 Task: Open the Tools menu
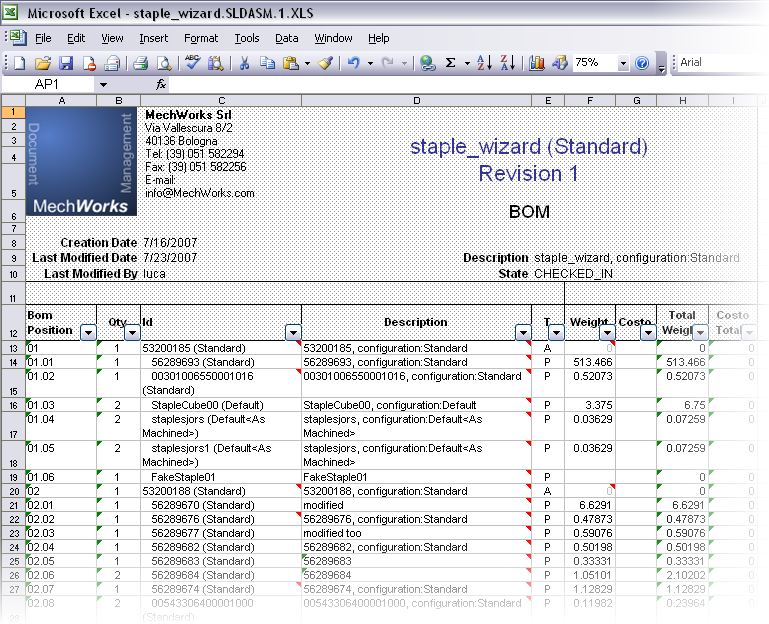click(247, 38)
